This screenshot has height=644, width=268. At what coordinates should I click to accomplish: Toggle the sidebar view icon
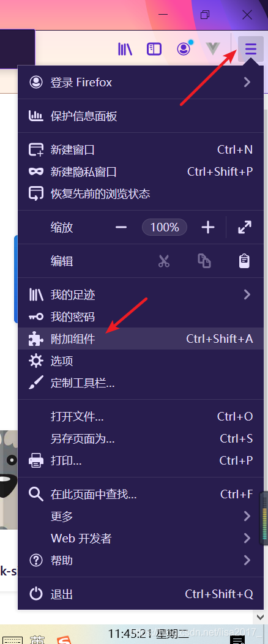pyautogui.click(x=154, y=50)
